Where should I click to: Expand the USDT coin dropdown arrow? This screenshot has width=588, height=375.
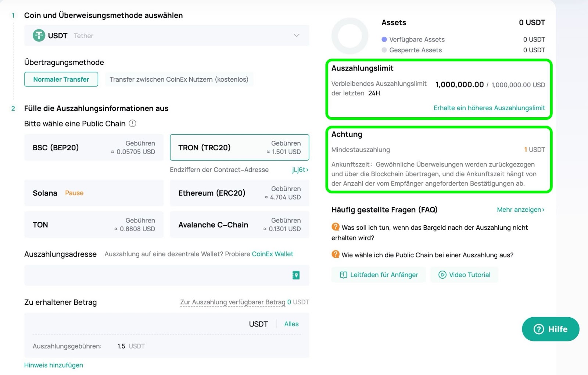(x=297, y=36)
